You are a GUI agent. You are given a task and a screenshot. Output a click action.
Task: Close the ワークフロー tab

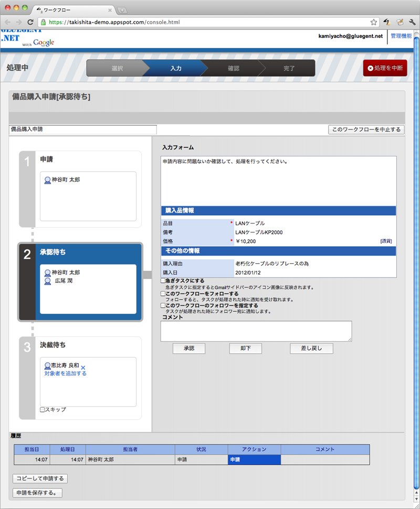[x=110, y=10]
